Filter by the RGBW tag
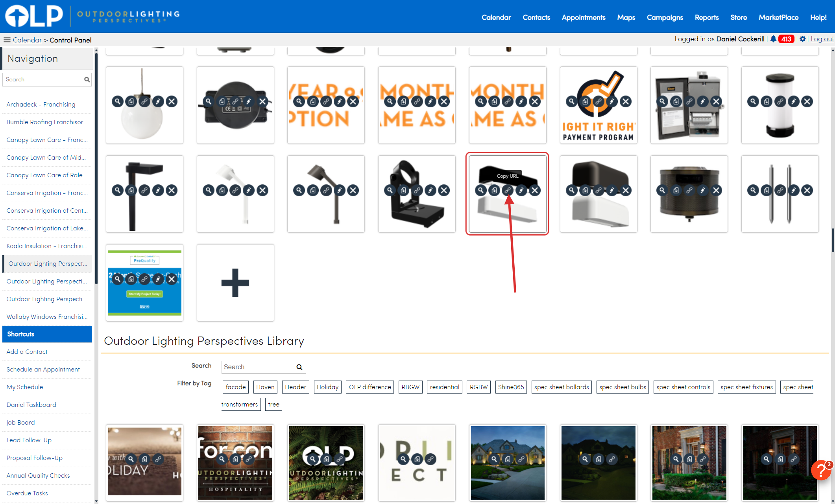 [478, 387]
